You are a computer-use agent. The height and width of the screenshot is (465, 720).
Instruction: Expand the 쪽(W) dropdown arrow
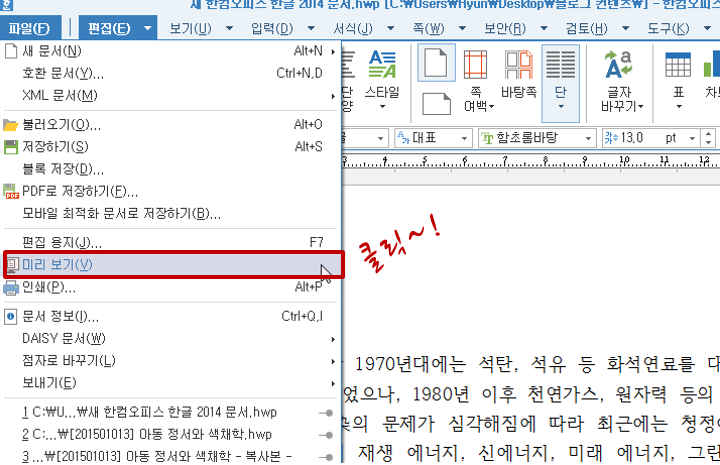click(462, 28)
